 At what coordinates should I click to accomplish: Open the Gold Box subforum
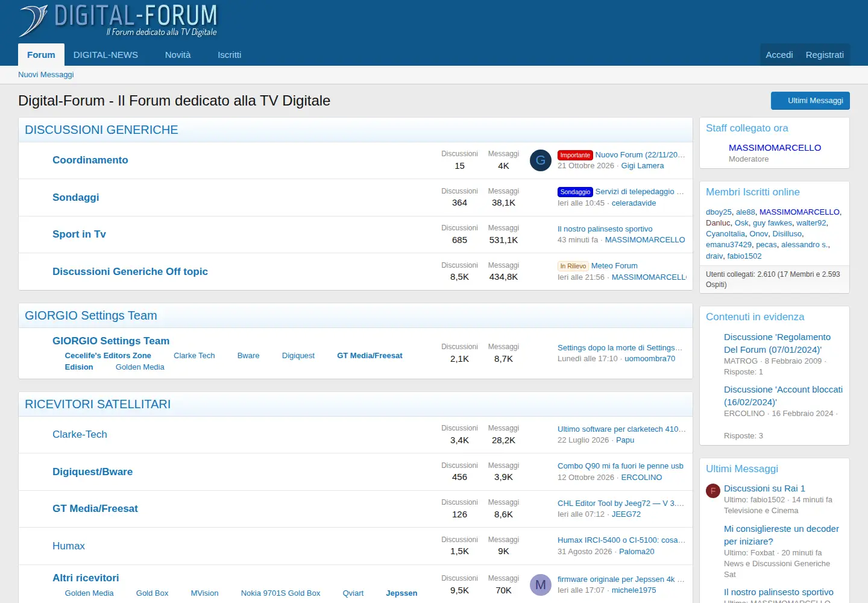pos(153,593)
